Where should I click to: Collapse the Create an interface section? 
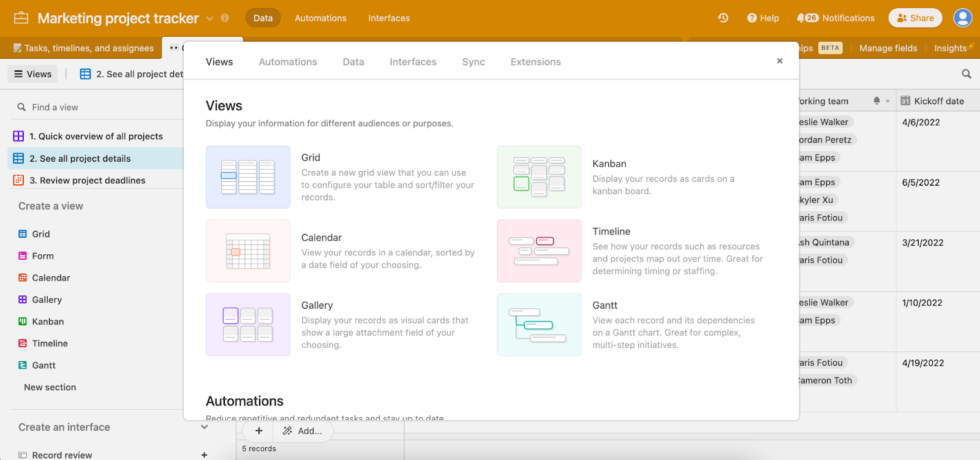pos(205,427)
